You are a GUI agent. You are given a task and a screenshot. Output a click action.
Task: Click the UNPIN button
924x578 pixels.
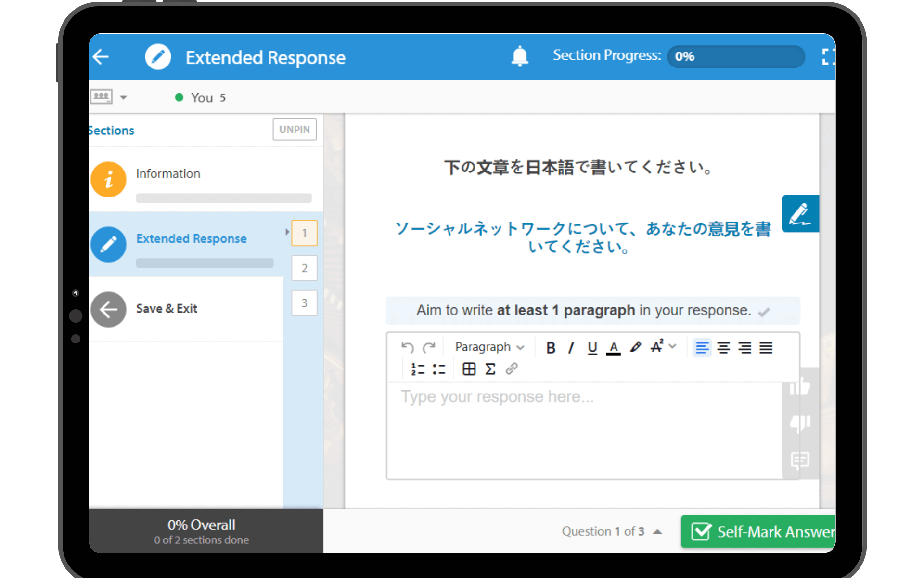click(x=295, y=130)
